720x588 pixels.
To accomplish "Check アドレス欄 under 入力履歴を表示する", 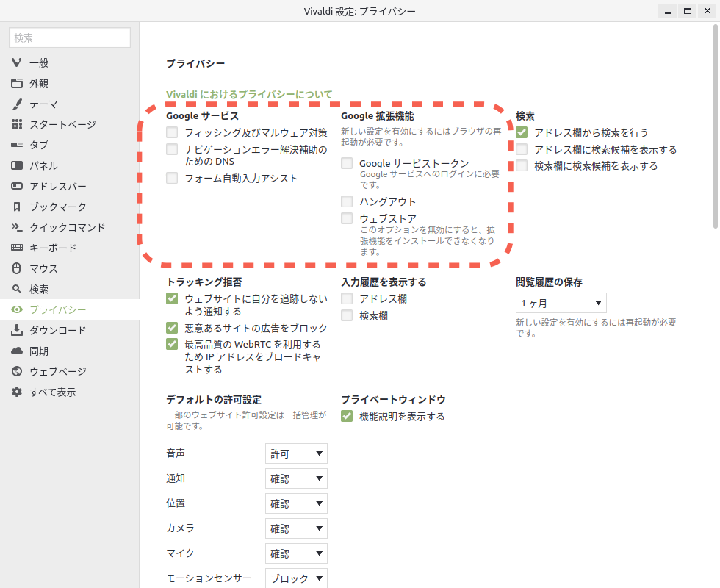I will point(347,298).
